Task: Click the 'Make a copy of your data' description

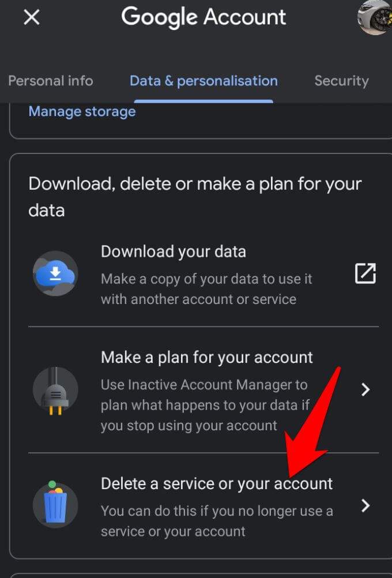Action: point(206,289)
